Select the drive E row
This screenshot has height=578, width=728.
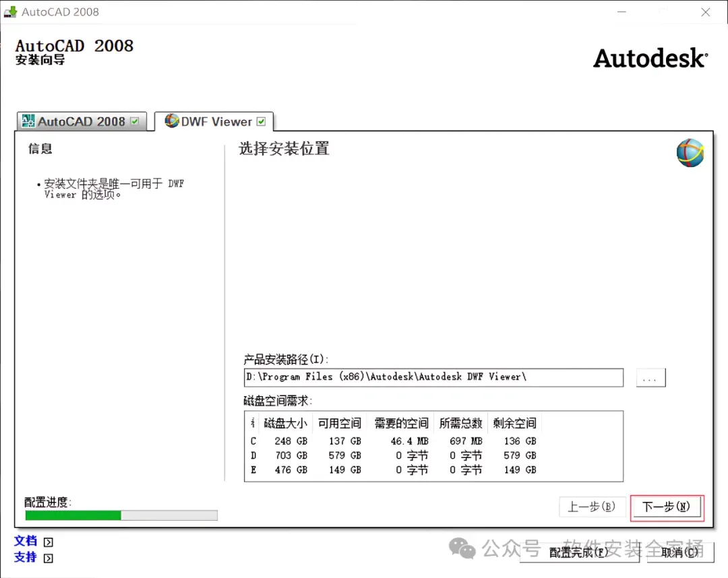tap(394, 470)
